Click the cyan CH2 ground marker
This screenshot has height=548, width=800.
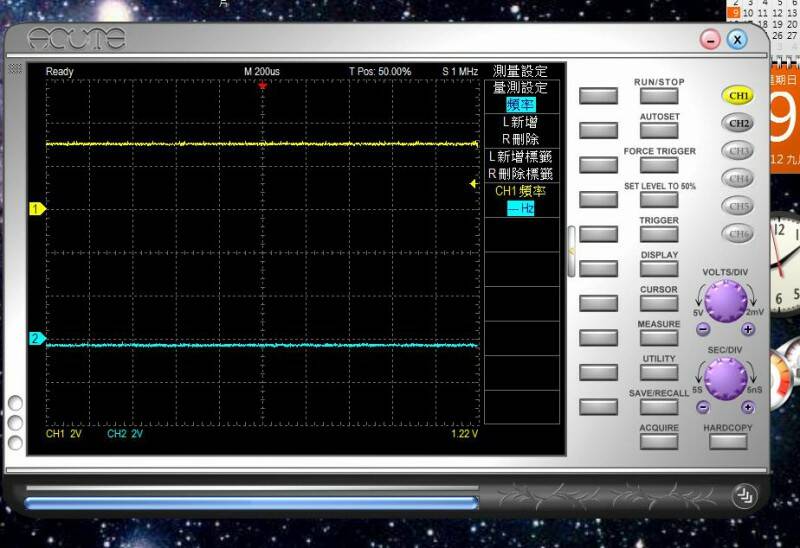pyautogui.click(x=37, y=338)
